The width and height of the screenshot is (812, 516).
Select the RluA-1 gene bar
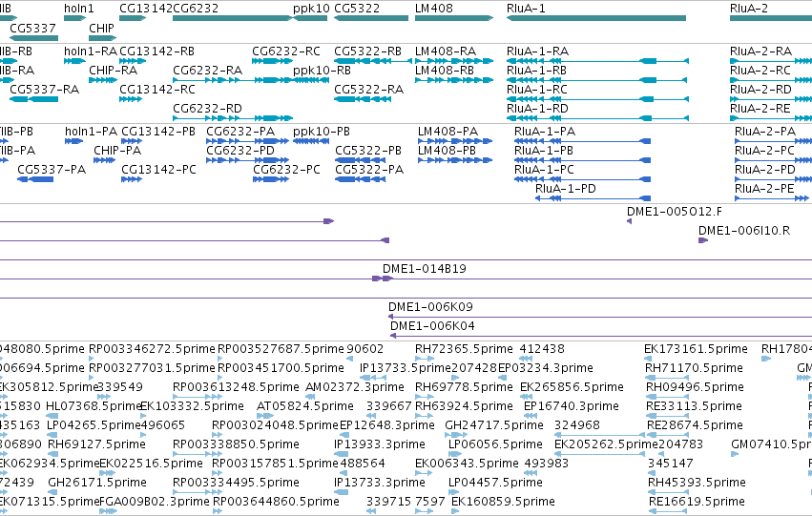596,18
